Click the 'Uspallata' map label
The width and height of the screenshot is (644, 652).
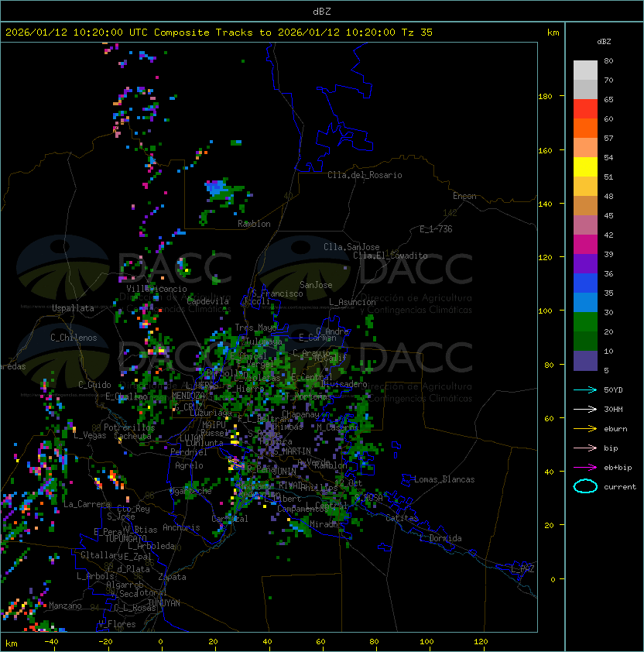click(x=73, y=308)
